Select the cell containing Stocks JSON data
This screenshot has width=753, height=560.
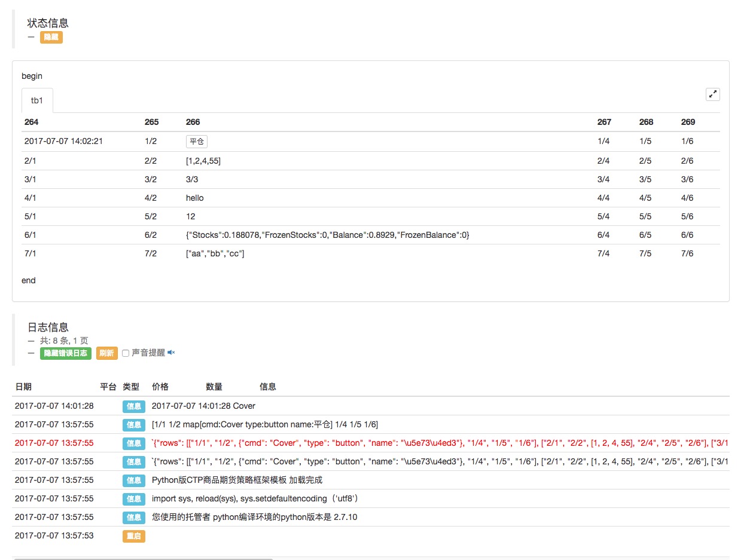coord(327,235)
